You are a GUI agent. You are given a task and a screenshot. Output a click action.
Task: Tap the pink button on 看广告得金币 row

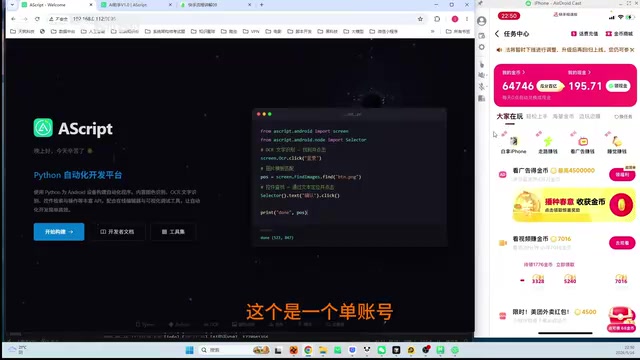point(622,174)
